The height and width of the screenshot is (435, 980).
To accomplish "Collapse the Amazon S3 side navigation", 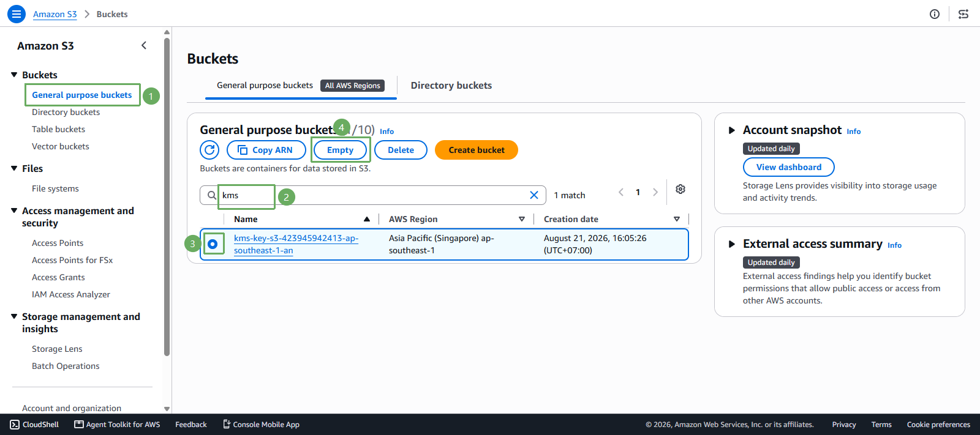I will [x=144, y=45].
